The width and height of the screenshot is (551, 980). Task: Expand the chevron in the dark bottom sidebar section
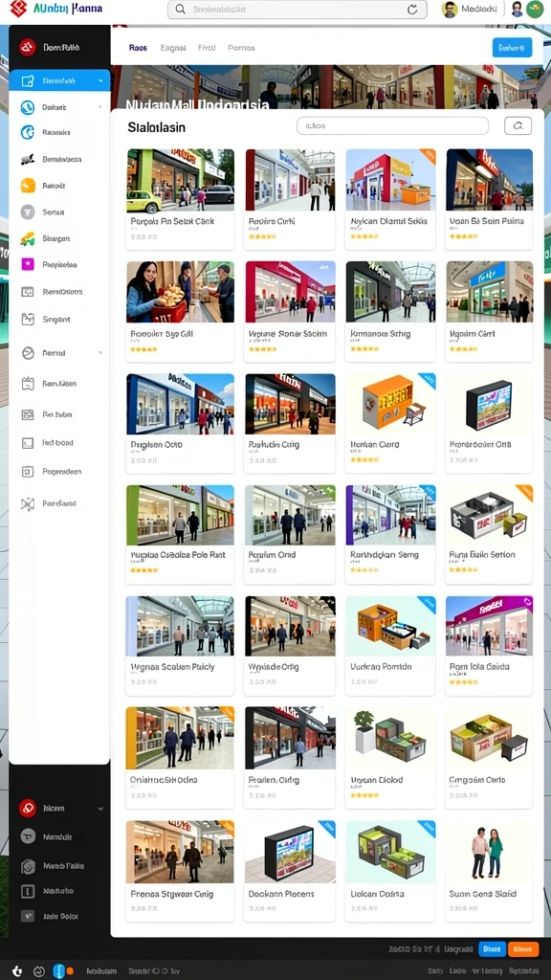pos(100,809)
